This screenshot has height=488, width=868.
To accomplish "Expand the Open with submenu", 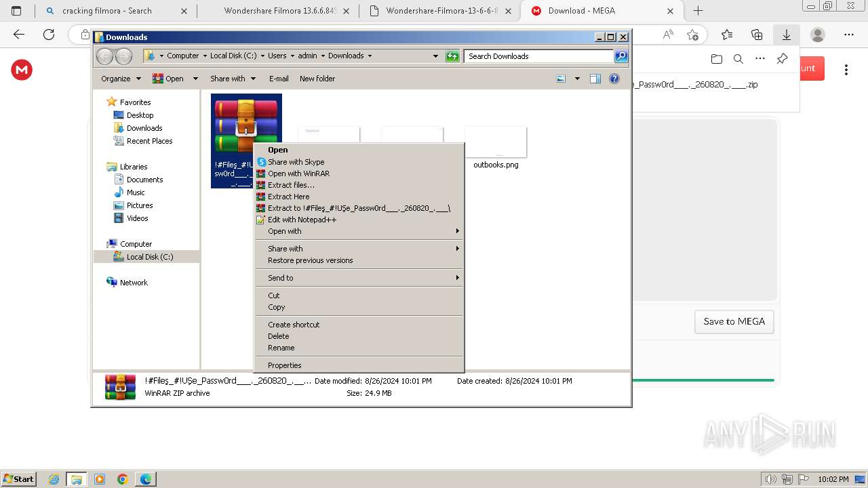I will [x=359, y=231].
